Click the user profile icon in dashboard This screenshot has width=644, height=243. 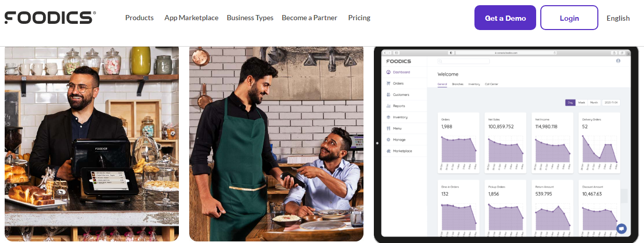pos(618,61)
